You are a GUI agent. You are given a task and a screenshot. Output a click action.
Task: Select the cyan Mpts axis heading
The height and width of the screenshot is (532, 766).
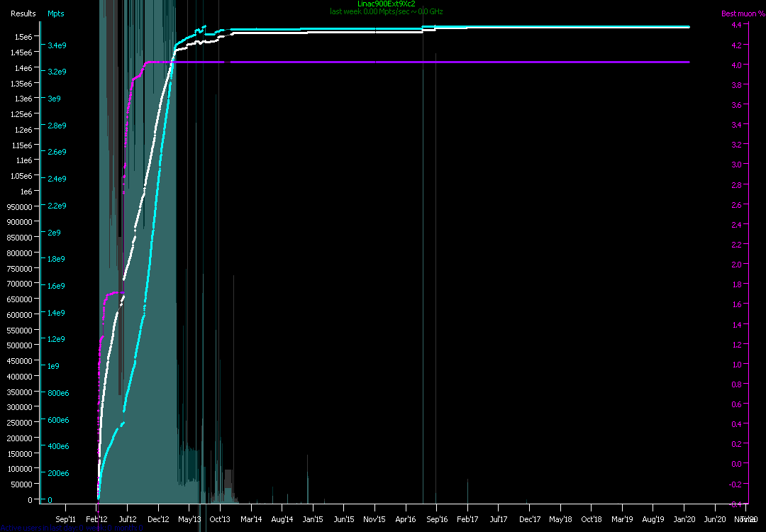55,13
